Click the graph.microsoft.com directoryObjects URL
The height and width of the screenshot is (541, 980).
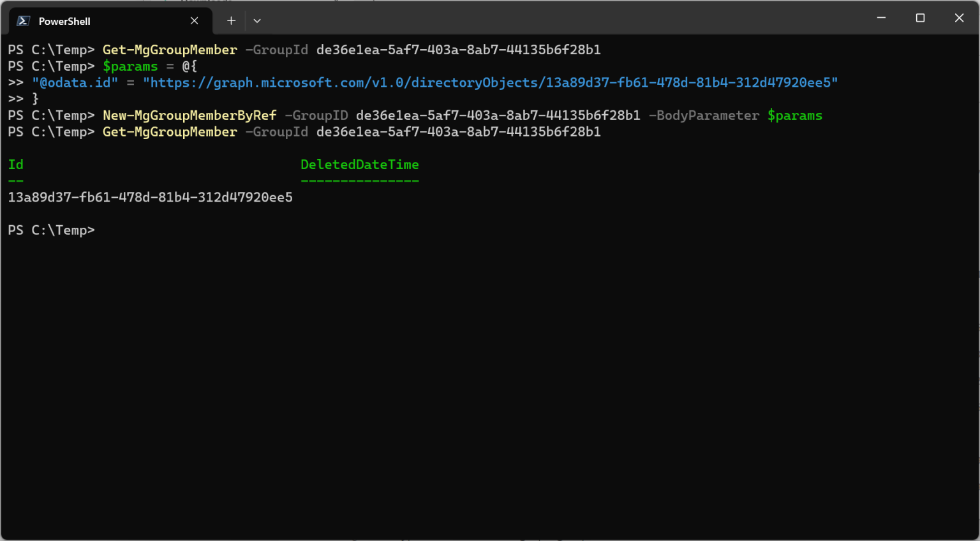pyautogui.click(x=490, y=83)
